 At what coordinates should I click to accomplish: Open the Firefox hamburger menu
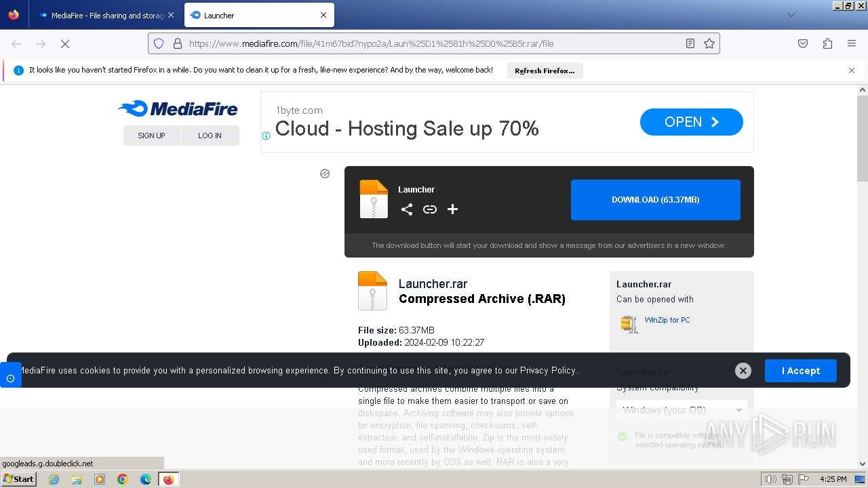pyautogui.click(x=852, y=43)
